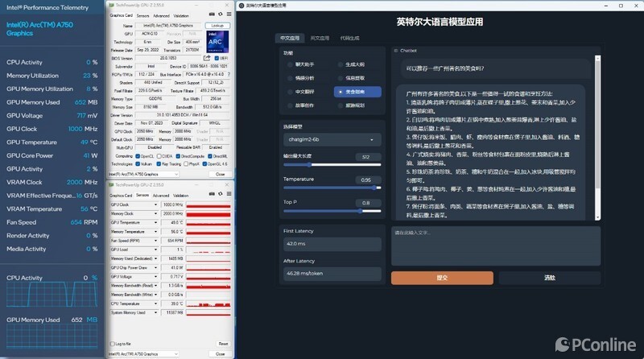Click the Chatbot label icon above the conversation
The image size is (644, 359).
click(396, 51)
